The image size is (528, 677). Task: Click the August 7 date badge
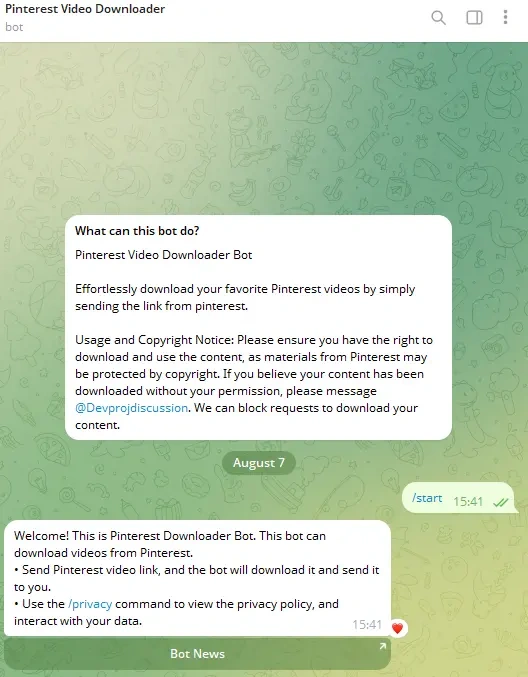coord(259,463)
